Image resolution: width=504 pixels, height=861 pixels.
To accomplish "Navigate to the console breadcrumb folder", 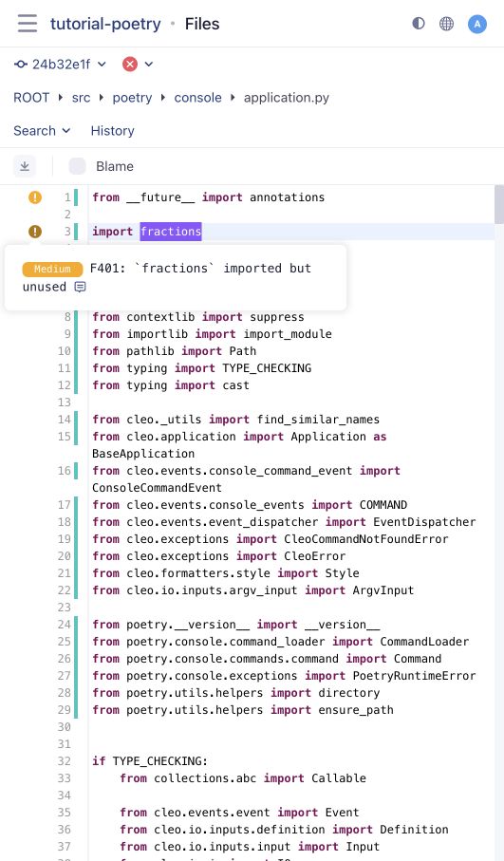I will pyautogui.click(x=198, y=98).
